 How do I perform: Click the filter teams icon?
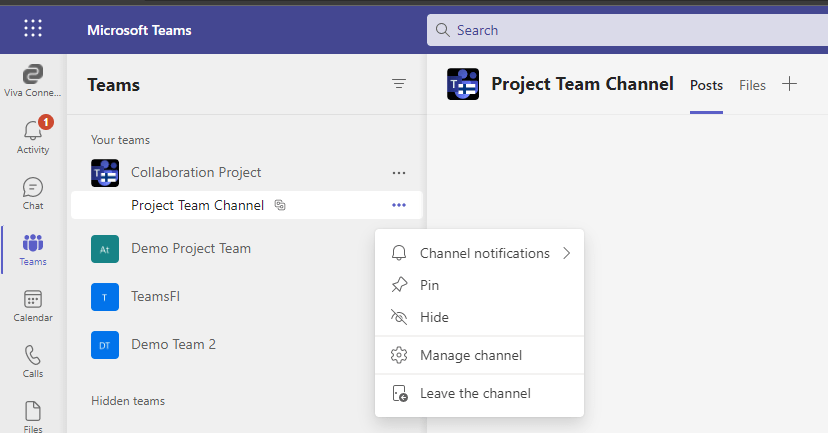tap(399, 84)
